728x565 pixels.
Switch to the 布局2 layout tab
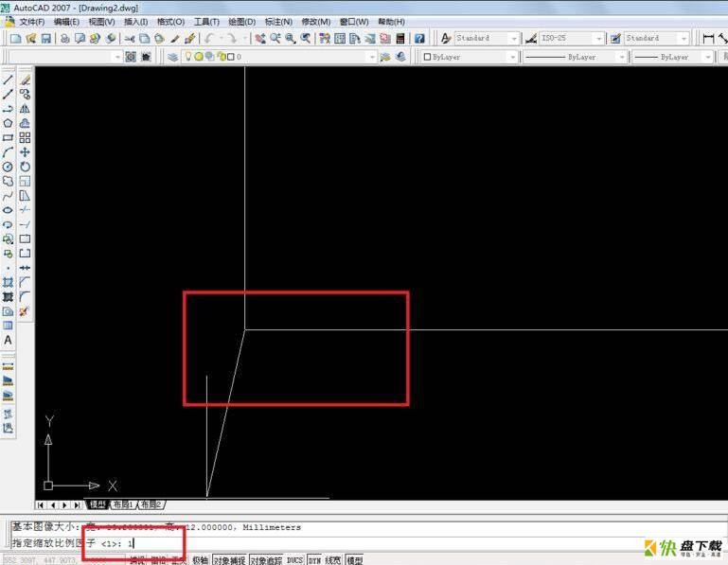[x=151, y=504]
